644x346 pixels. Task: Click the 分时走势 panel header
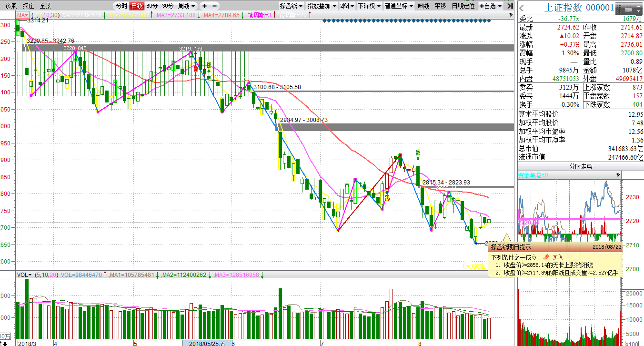(581, 166)
